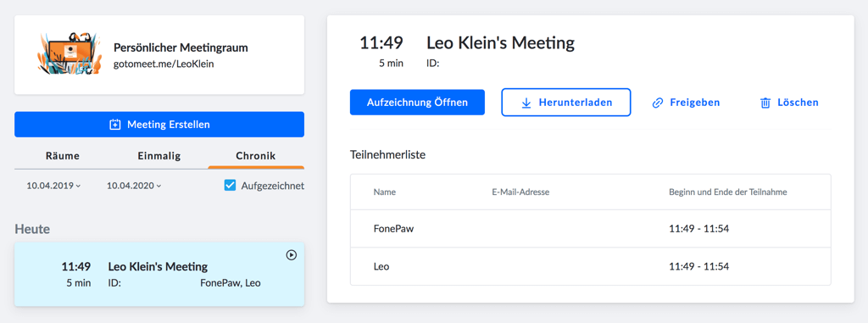Open the end date dropdown 10.04.2020
This screenshot has width=868, height=323.
[134, 187]
